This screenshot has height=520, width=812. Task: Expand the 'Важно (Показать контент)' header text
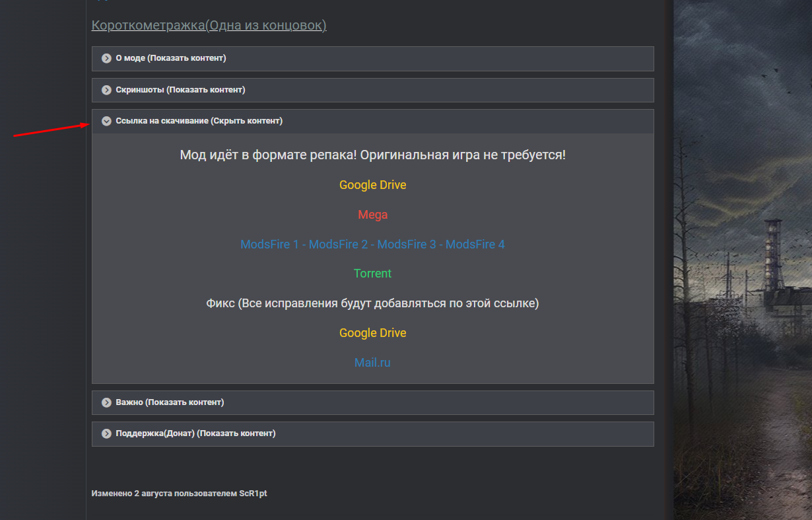click(170, 402)
